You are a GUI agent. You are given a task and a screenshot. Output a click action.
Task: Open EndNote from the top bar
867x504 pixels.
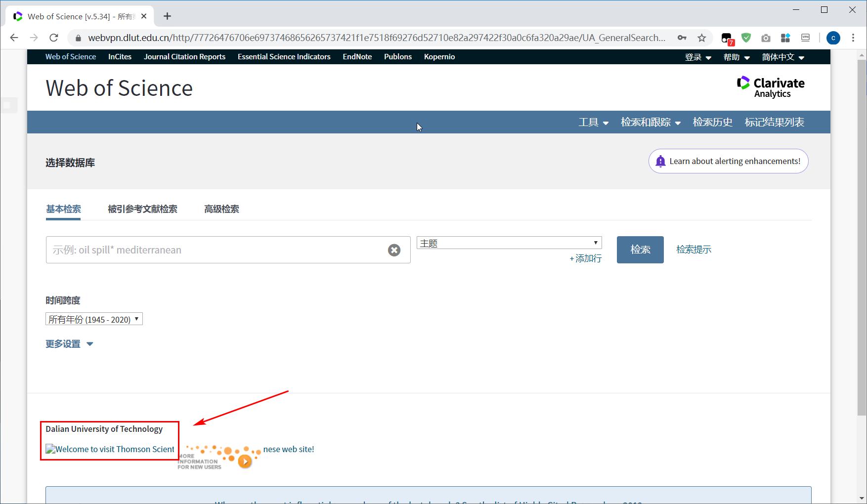click(x=357, y=57)
